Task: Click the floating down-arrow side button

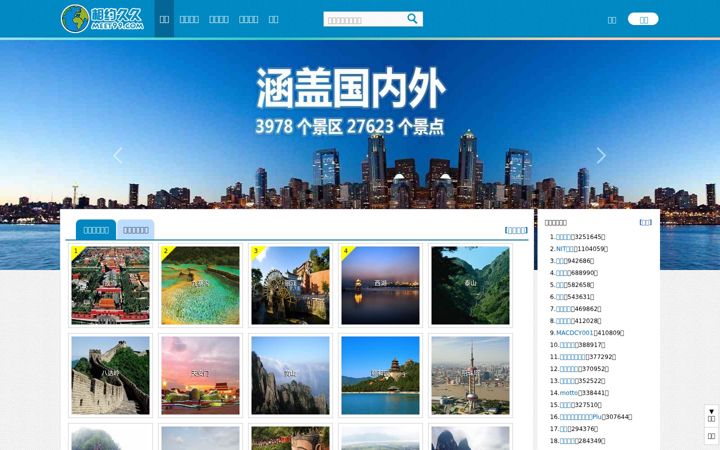Action: [711, 415]
